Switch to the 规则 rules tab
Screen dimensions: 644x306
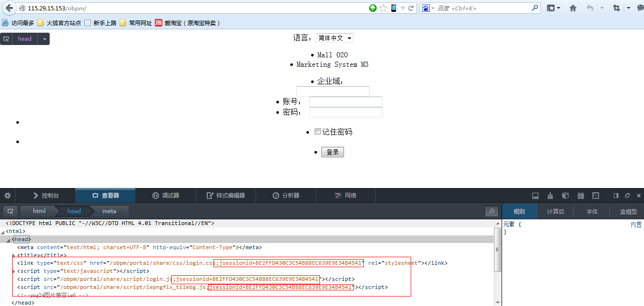(520, 212)
